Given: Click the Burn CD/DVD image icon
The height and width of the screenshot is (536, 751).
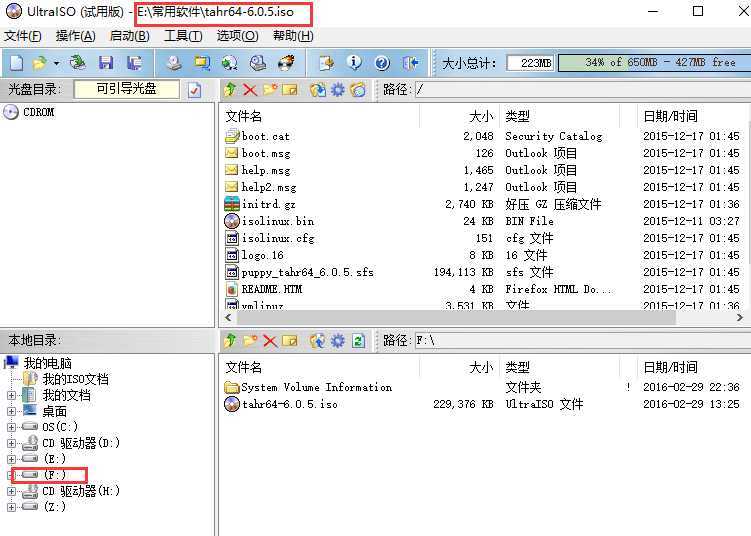Looking at the screenshot, I should click(x=286, y=63).
